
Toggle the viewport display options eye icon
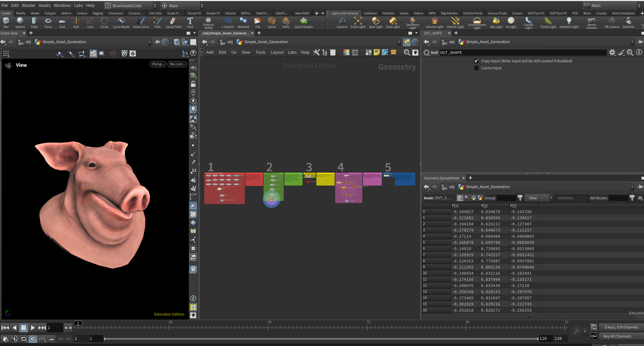tap(193, 315)
